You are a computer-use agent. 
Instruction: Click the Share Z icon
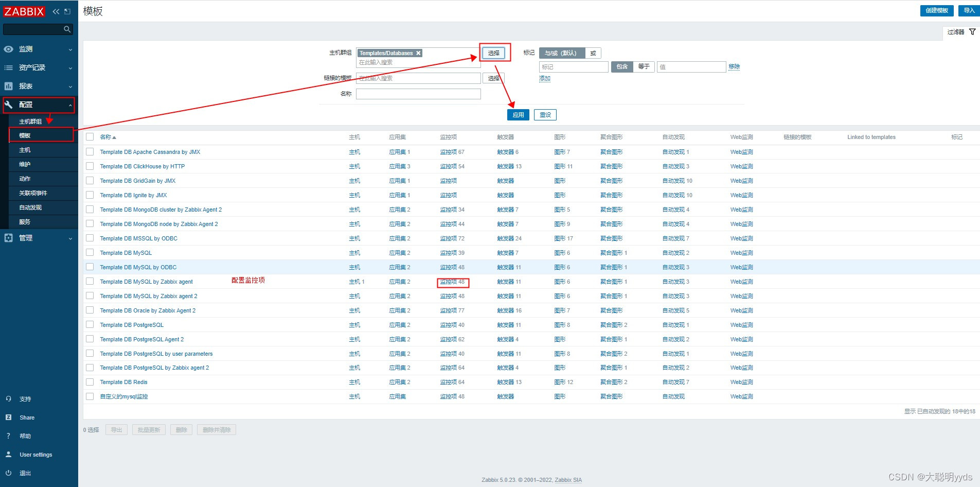tap(9, 418)
